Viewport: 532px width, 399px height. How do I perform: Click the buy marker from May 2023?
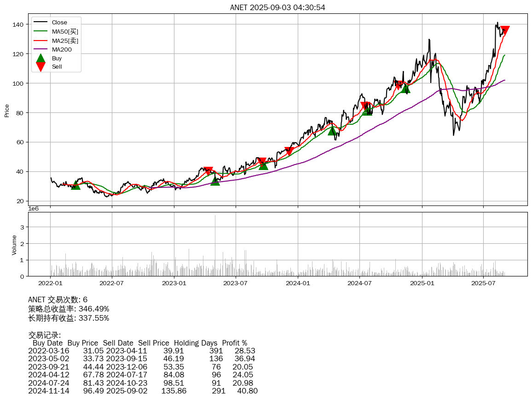[215, 181]
